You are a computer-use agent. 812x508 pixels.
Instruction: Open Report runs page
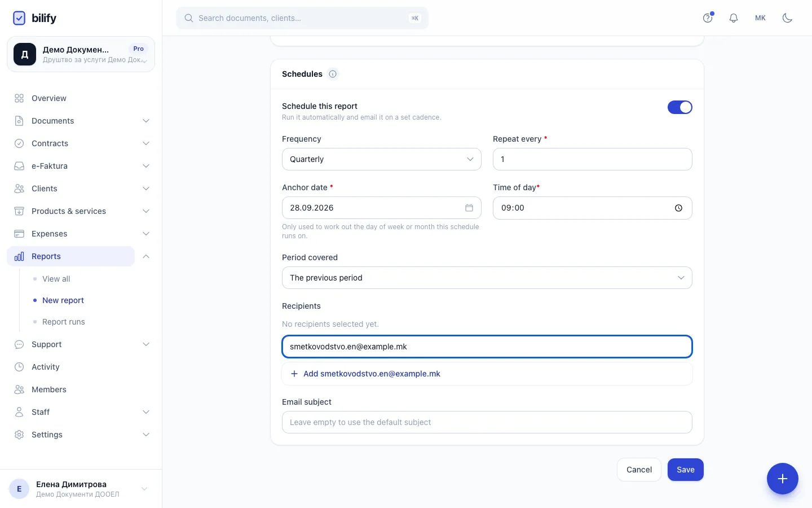pyautogui.click(x=64, y=322)
